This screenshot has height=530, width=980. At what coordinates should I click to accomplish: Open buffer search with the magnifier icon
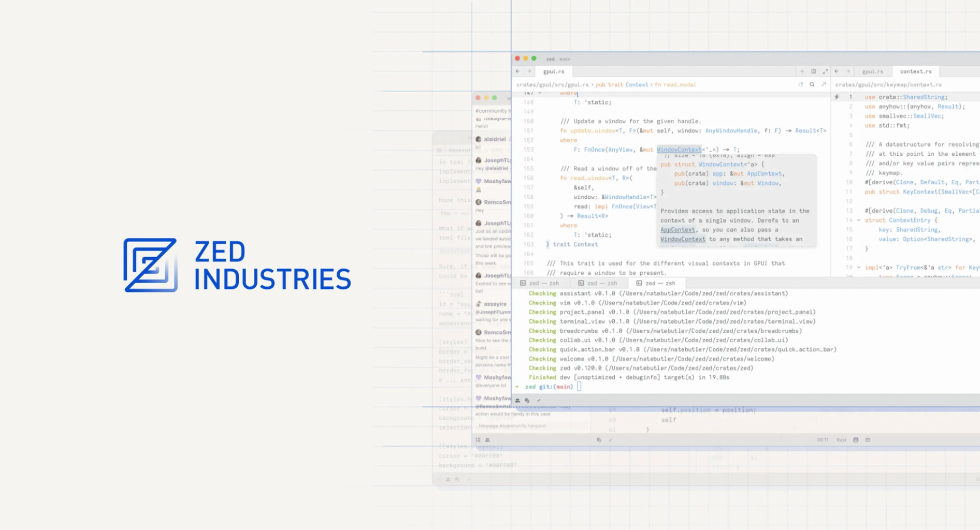pos(812,84)
